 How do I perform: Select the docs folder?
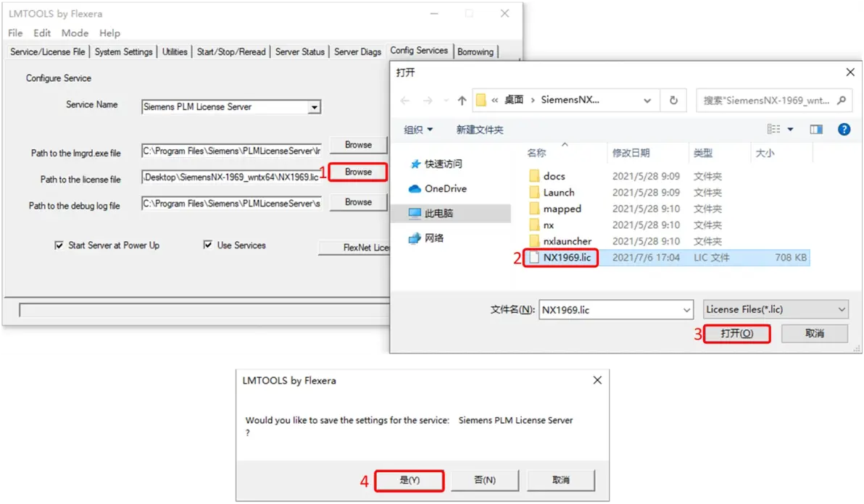pos(554,176)
